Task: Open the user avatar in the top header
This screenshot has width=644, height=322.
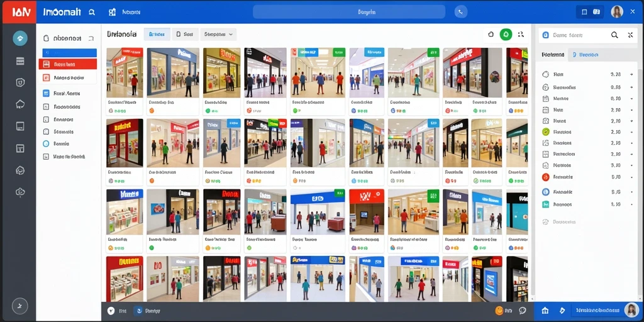Action: [617, 12]
